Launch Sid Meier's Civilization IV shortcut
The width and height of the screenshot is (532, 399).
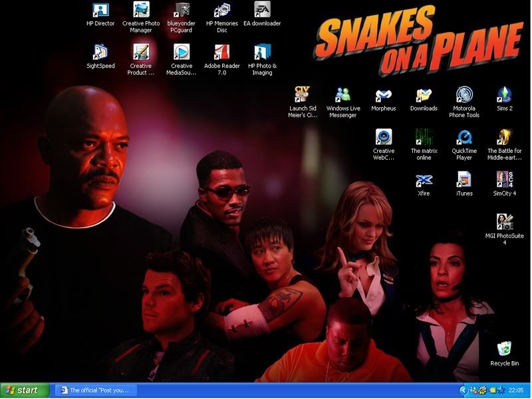click(x=303, y=94)
